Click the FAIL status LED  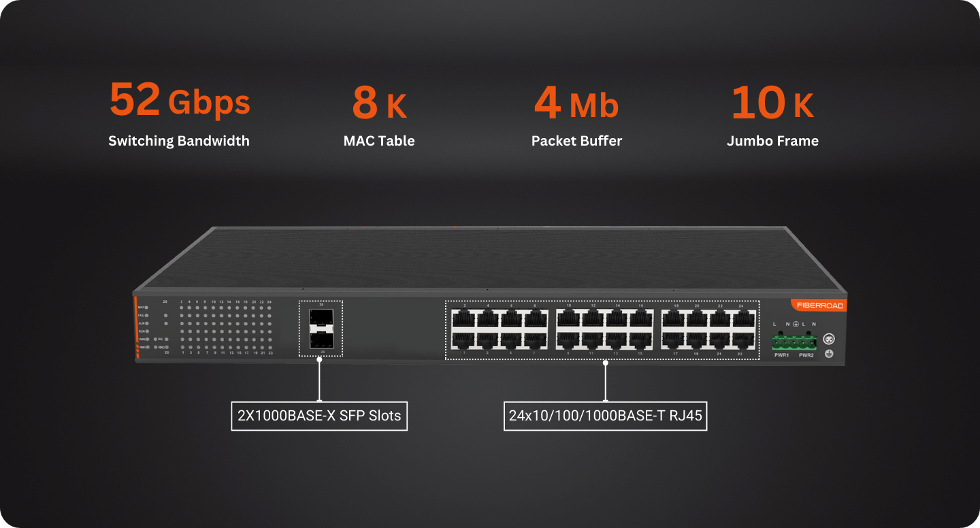click(146, 316)
